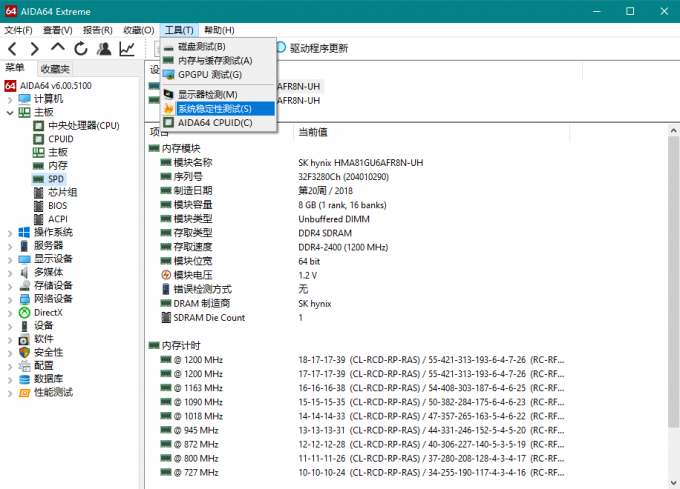Select AIDA64 v6.00.5100 root node
The height and width of the screenshot is (489, 680).
pos(49,85)
